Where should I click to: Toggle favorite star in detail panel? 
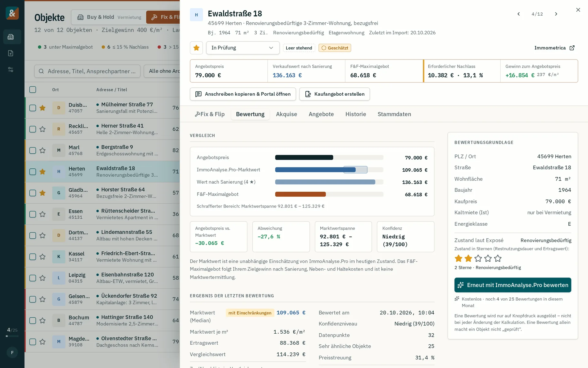tap(196, 48)
